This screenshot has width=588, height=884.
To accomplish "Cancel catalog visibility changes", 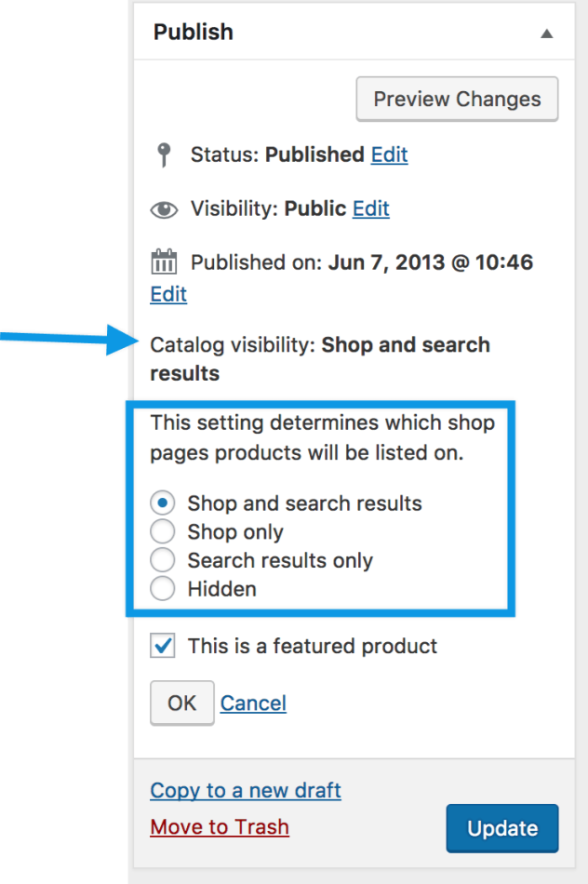I will (253, 703).
